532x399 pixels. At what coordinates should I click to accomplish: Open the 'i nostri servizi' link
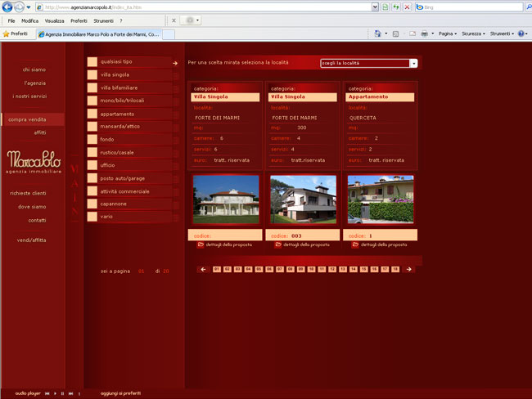29,96
